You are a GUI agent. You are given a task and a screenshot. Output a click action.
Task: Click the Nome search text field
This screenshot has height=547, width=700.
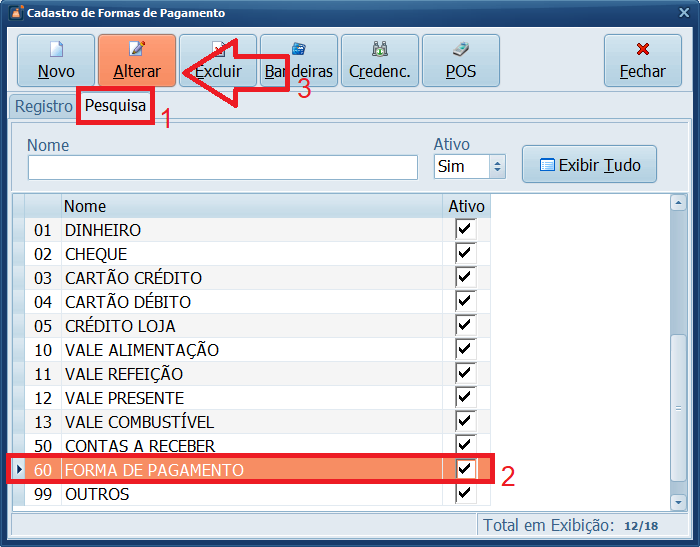click(222, 167)
